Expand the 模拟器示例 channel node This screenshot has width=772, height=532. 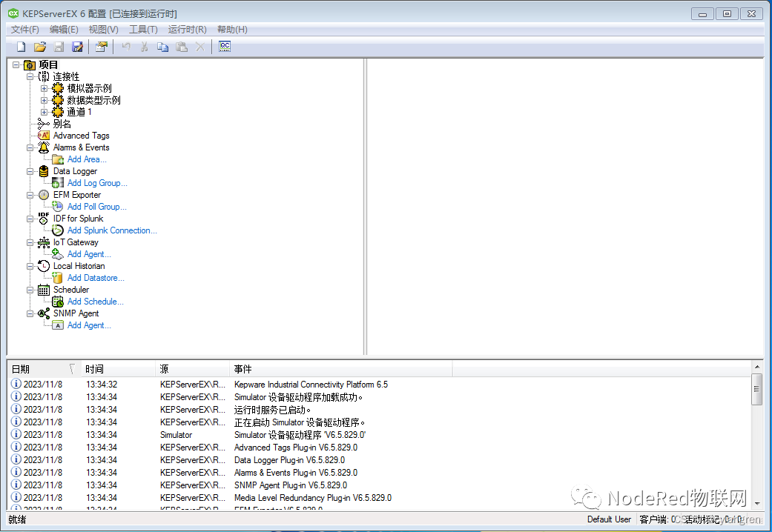(x=44, y=89)
